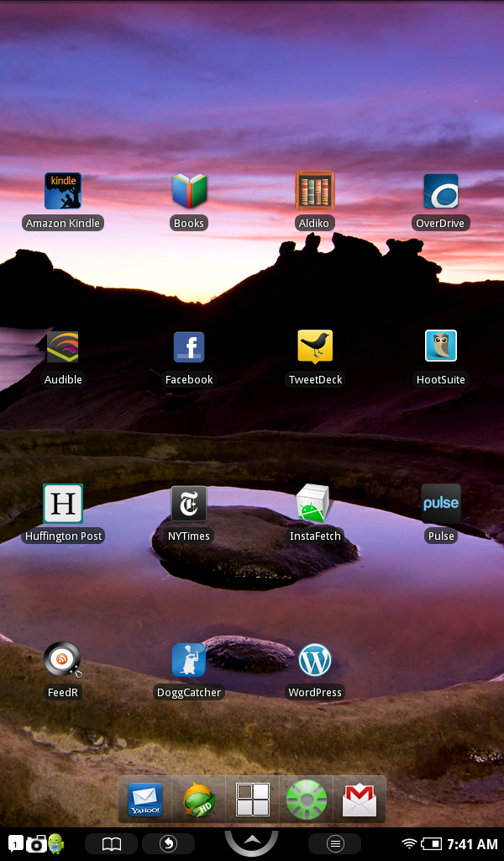The width and height of the screenshot is (504, 861).
Task: Open the FeedR reader app
Action: click(63, 660)
